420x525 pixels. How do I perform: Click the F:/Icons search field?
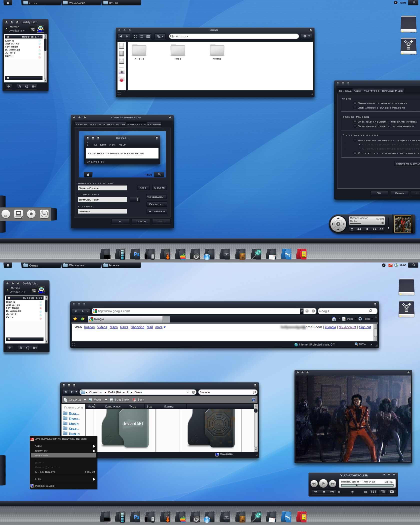pyautogui.click(x=234, y=36)
